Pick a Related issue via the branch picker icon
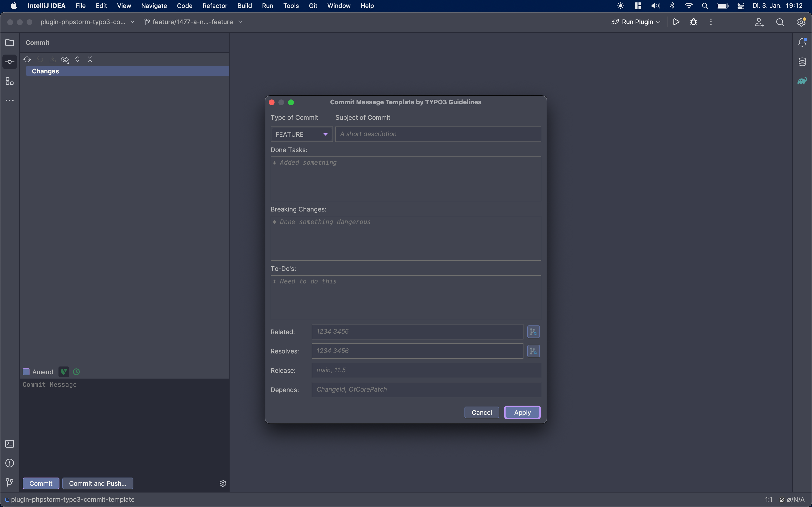Image resolution: width=812 pixels, height=507 pixels. [x=533, y=332]
